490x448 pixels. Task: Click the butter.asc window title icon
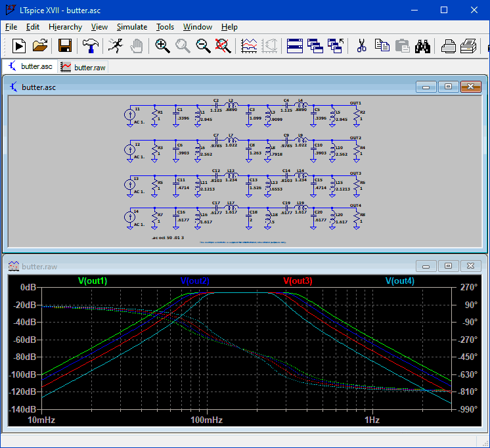[x=13, y=87]
